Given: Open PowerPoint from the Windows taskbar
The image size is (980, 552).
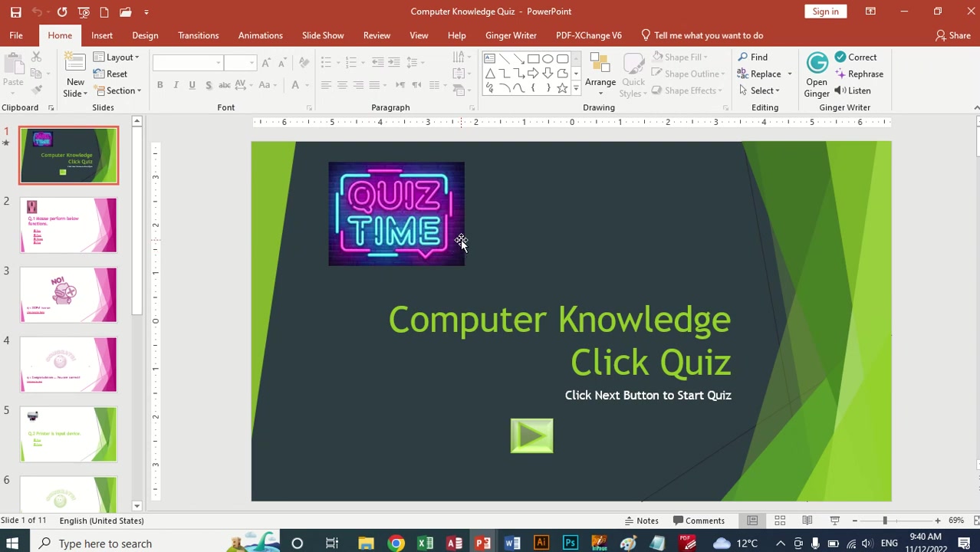Looking at the screenshot, I should (482, 544).
